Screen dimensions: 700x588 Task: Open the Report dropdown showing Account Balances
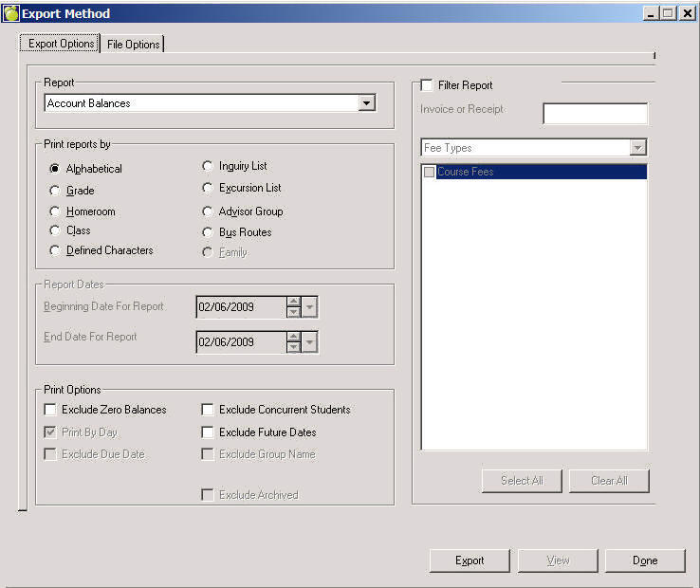tap(367, 103)
